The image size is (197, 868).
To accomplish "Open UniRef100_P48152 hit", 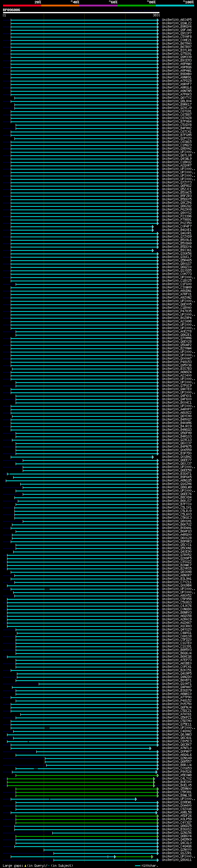I will tap(177, 700).
